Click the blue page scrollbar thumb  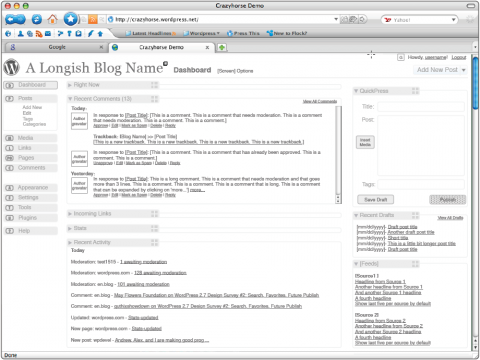pyautogui.click(x=475, y=83)
